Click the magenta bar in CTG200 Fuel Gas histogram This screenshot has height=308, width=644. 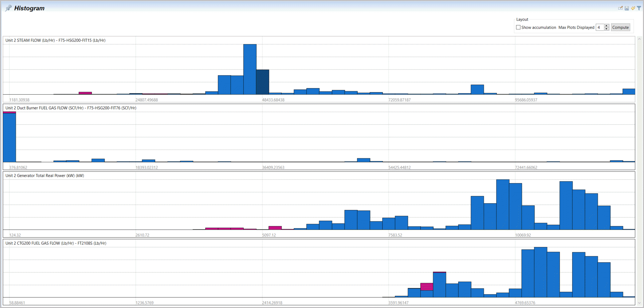[x=427, y=287]
